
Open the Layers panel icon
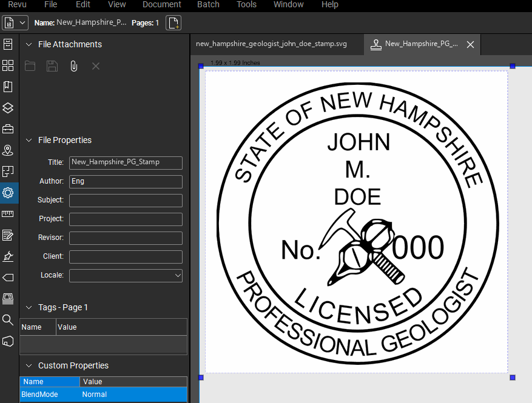8,108
